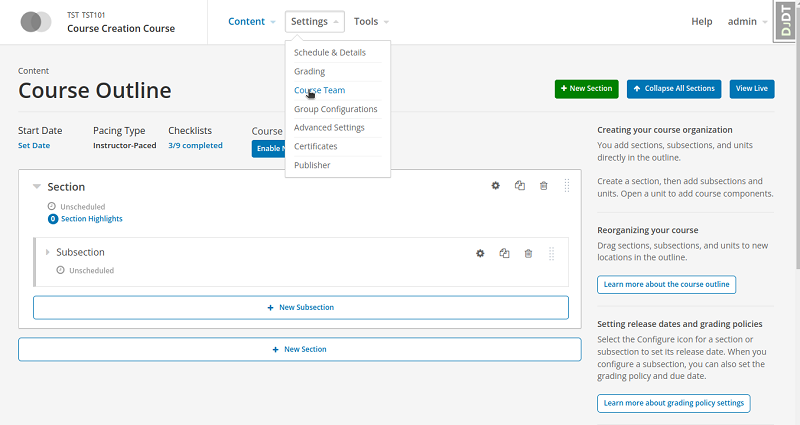The height and width of the screenshot is (425, 800).
Task: Click the Subsection Unscheduled clock icon
Action: click(60, 270)
